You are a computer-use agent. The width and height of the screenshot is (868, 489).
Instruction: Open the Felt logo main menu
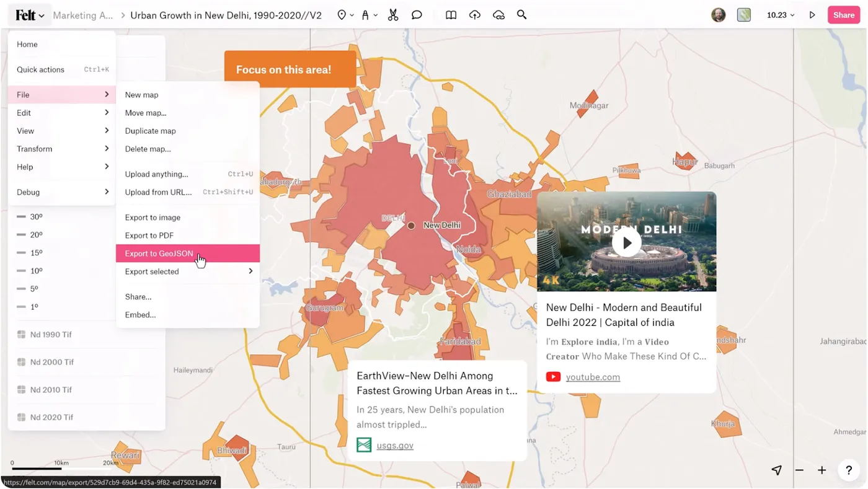(x=30, y=15)
